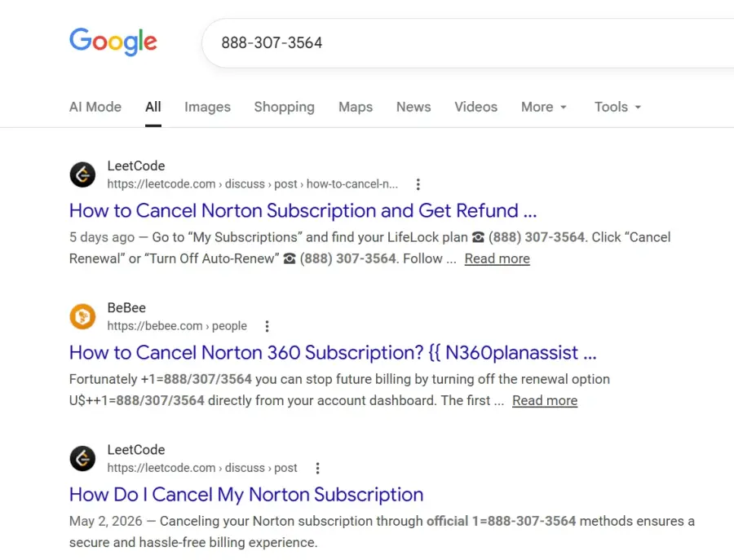
Task: Expand the Tools dropdown
Action: 617,107
